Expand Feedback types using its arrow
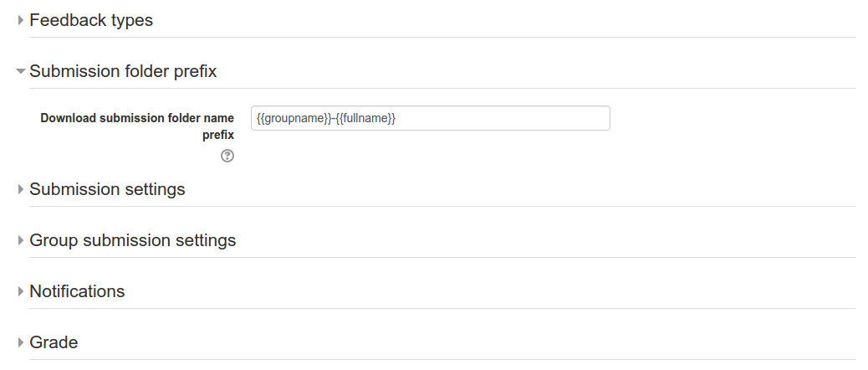Viewport: 868px width, 370px height. click(x=21, y=20)
